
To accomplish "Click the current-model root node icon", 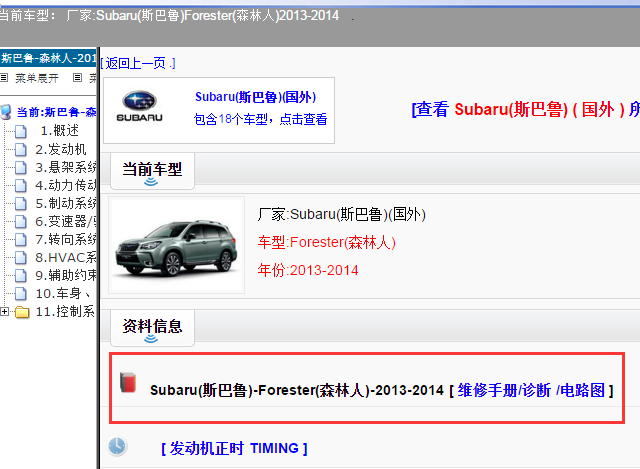I will (x=6, y=112).
